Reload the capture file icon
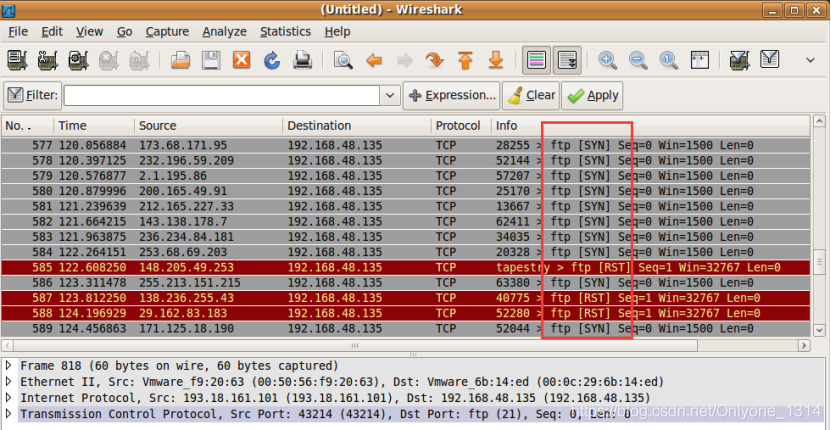 [x=272, y=60]
